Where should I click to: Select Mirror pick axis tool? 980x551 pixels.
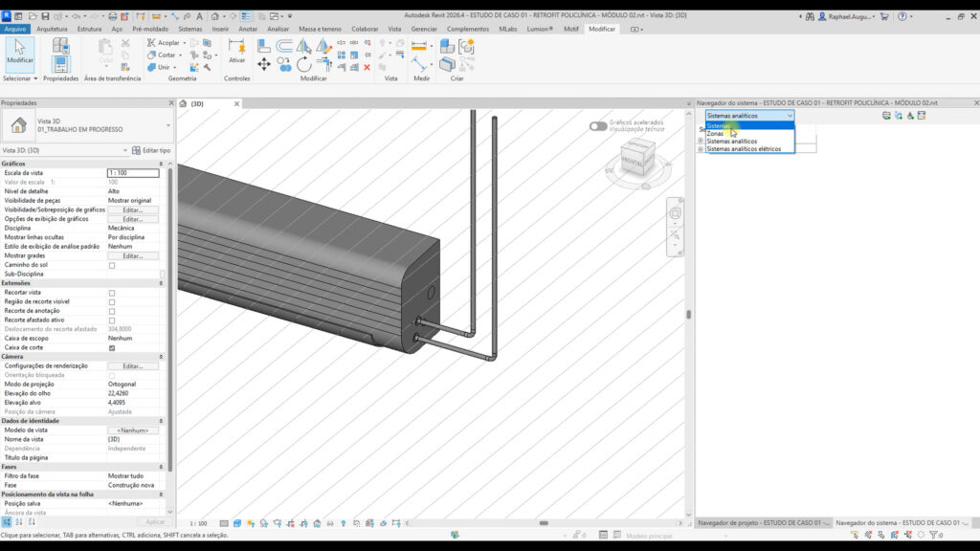pos(303,45)
